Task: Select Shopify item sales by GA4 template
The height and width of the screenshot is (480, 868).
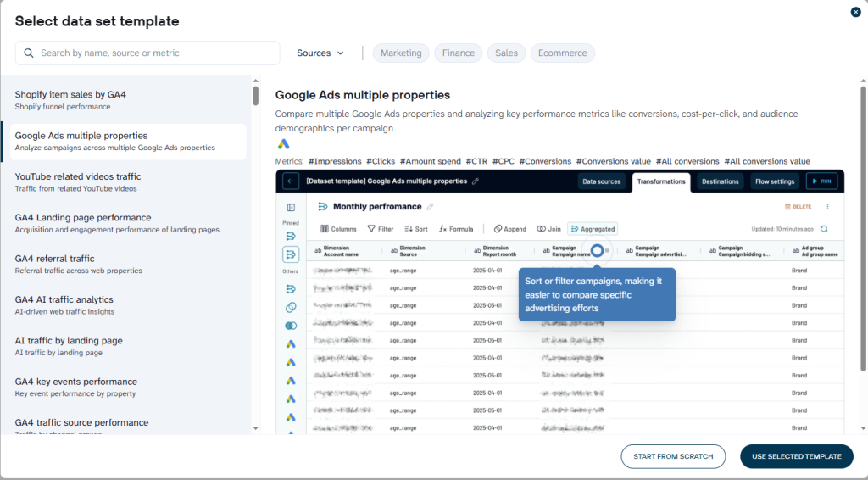Action: click(128, 100)
